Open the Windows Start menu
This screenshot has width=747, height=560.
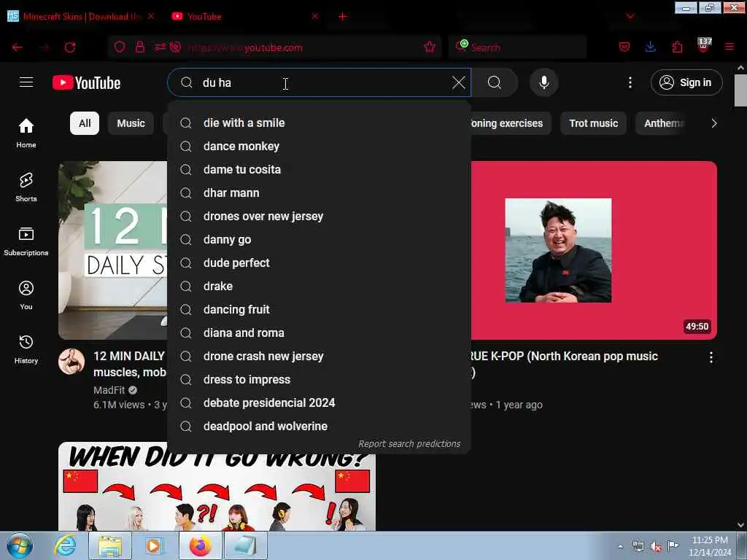pyautogui.click(x=20, y=545)
